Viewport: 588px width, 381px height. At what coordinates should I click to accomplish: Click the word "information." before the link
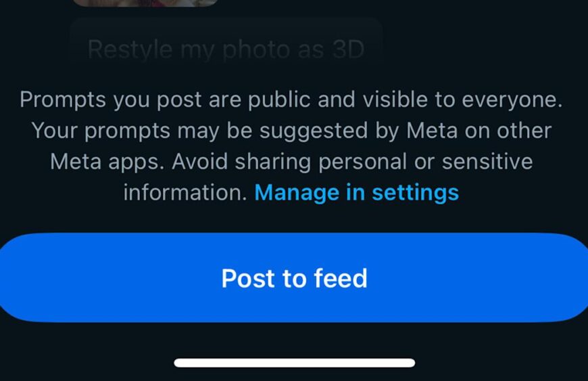click(x=185, y=193)
